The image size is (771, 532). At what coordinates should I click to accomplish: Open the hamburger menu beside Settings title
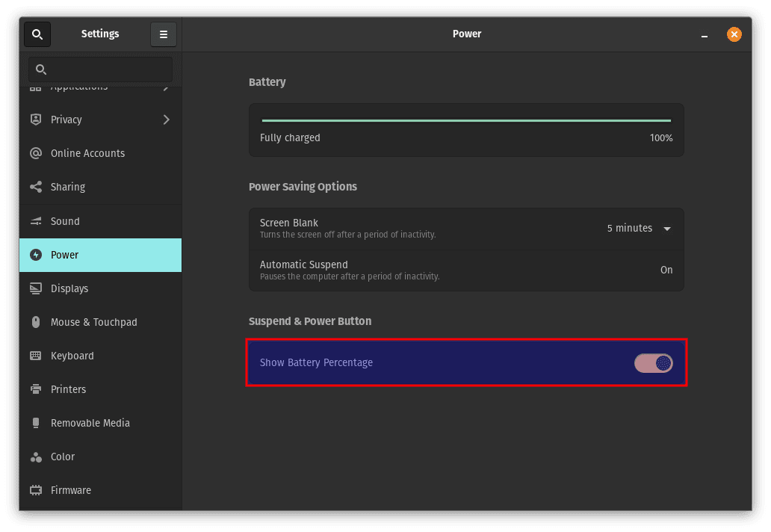(164, 34)
